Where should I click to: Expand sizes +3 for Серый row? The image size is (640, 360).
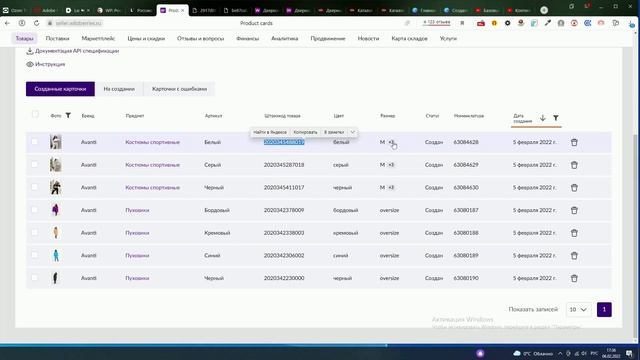pos(391,165)
